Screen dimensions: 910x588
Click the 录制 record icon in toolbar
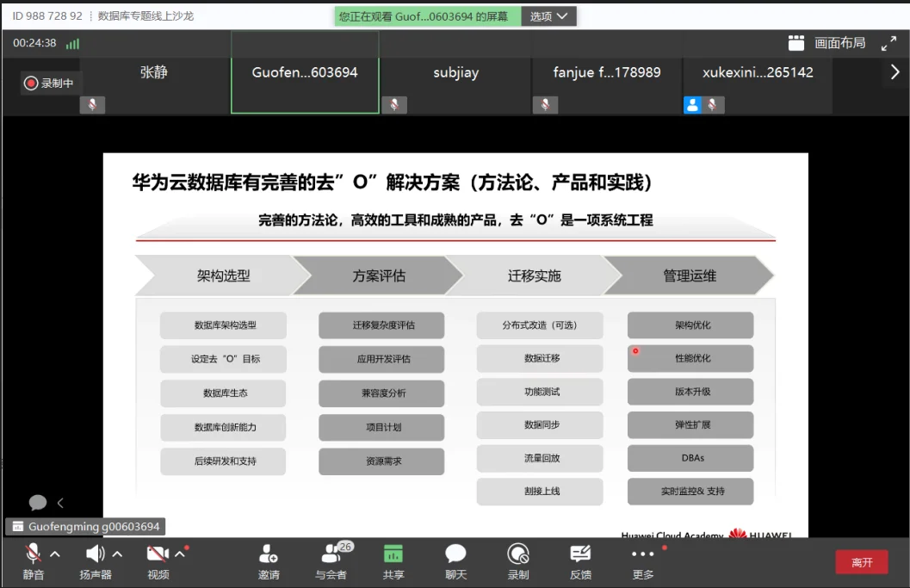517,554
